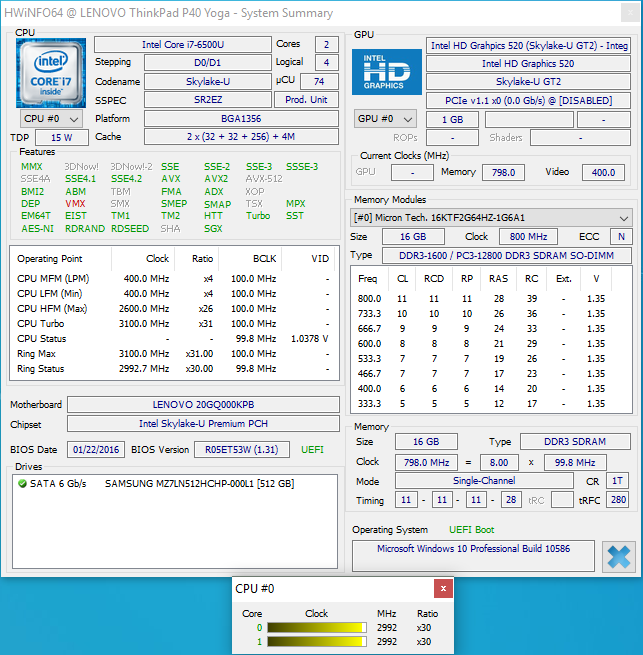
Task: Click the Intel Core i7-6500U name field
Action: [183, 45]
